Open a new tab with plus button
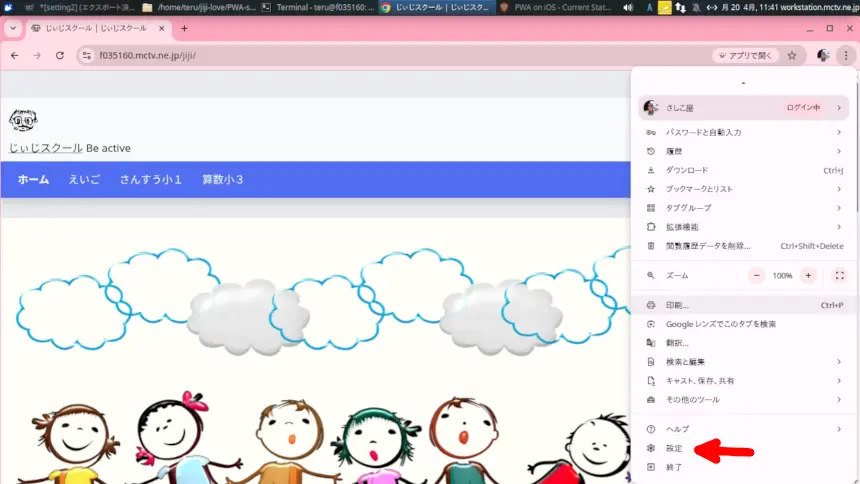The image size is (860, 484). pyautogui.click(x=184, y=29)
